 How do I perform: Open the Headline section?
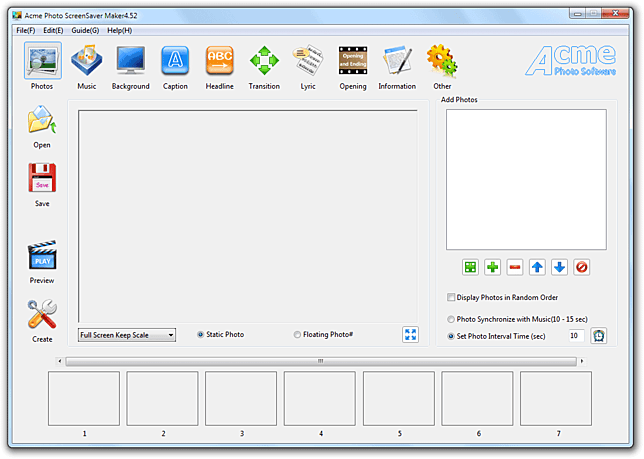tap(219, 61)
